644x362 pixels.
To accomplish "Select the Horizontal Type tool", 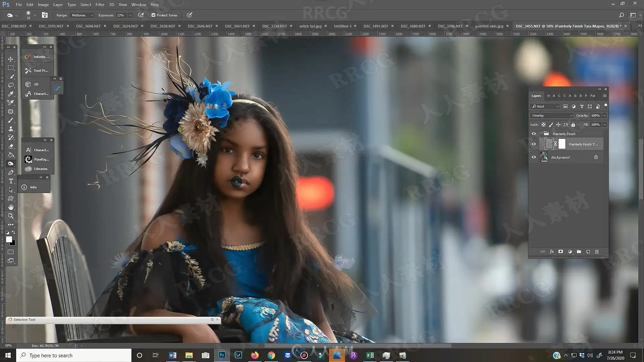I will click(x=11, y=181).
